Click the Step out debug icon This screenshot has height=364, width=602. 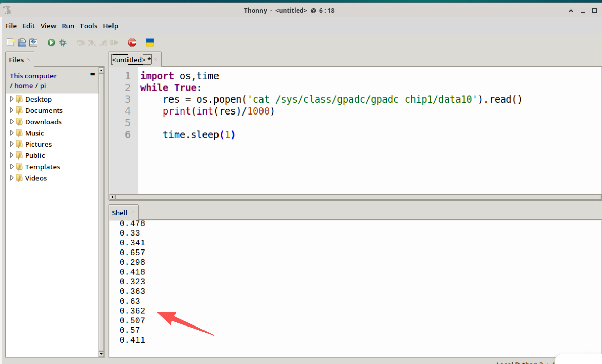pyautogui.click(x=103, y=43)
